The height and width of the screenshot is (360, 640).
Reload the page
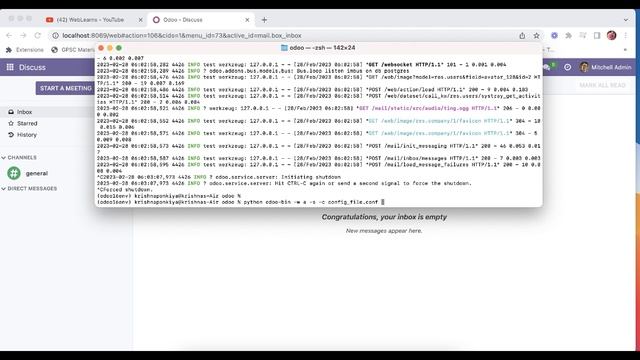click(x=38, y=36)
